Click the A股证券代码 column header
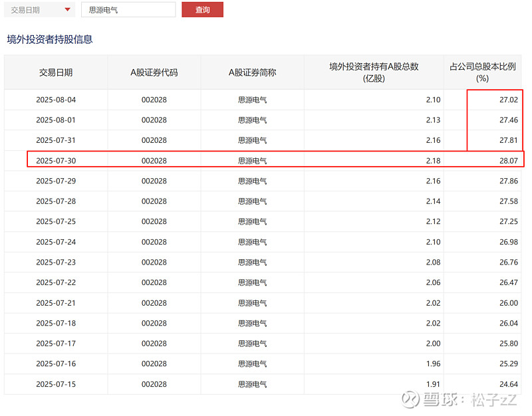The image size is (532, 416). [154, 72]
